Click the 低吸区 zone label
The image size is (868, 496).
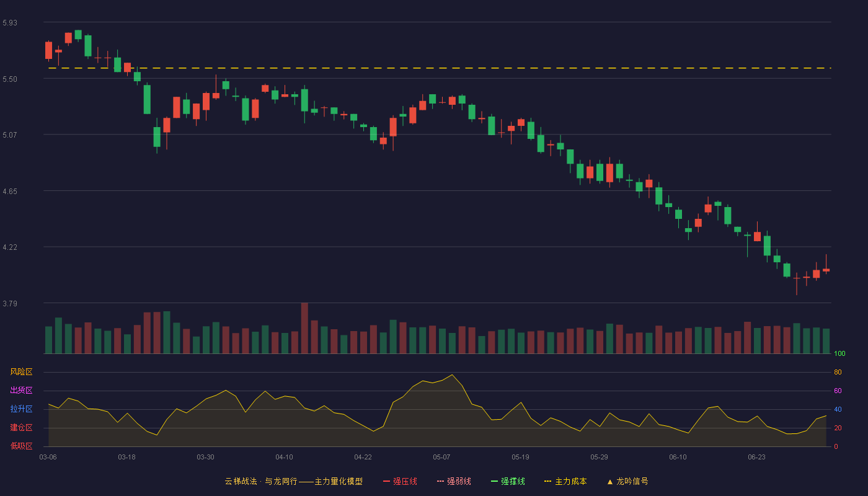click(21, 446)
